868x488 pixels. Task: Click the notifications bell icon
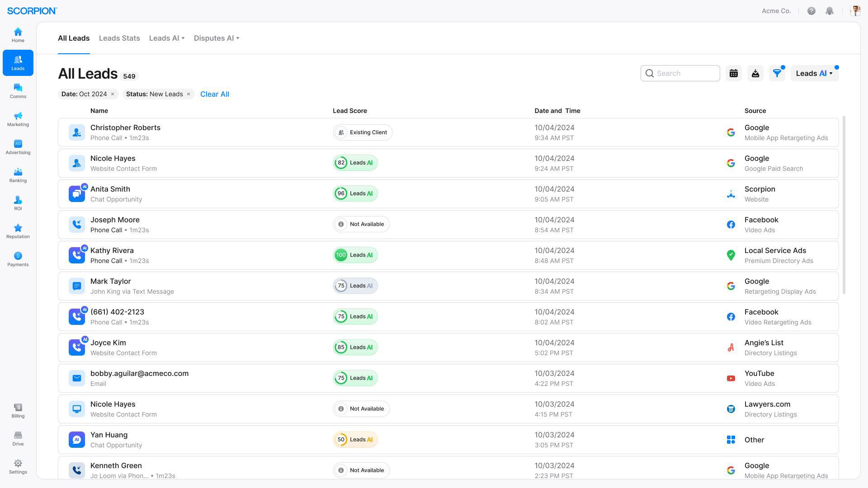pyautogui.click(x=830, y=11)
